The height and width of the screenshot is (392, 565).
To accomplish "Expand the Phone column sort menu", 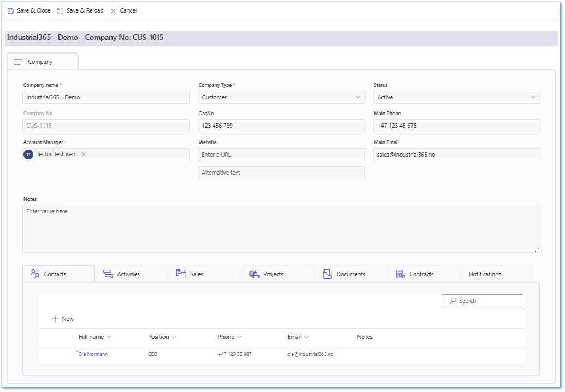I will pos(239,337).
